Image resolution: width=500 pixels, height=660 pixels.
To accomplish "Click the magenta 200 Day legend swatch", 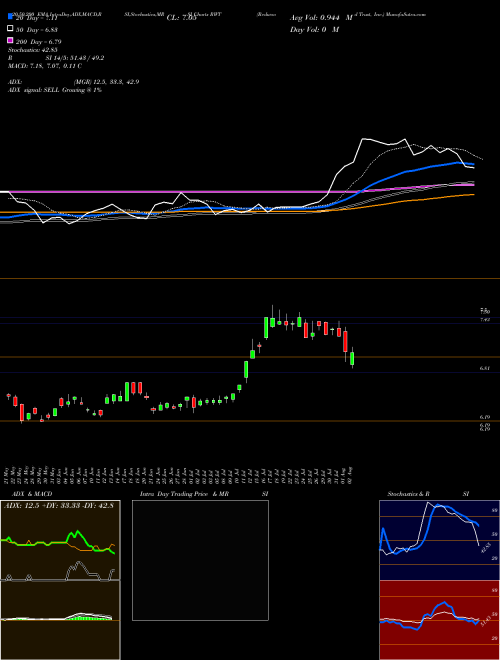I will tap(10, 41).
